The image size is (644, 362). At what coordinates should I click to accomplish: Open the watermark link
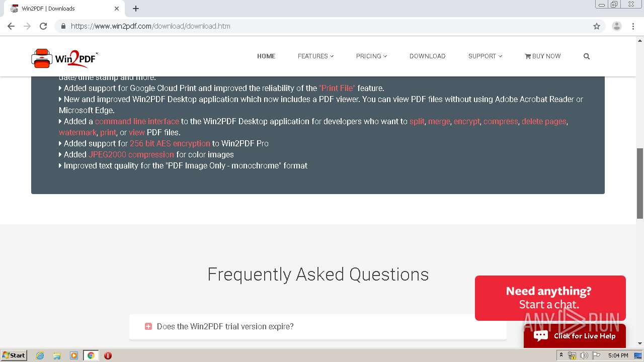tap(77, 132)
